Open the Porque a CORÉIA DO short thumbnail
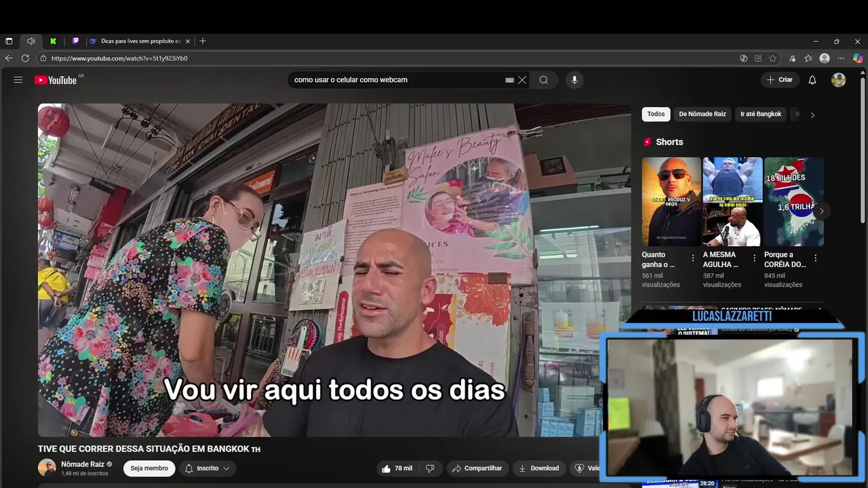Screen dimensions: 868x488 coord(793,202)
